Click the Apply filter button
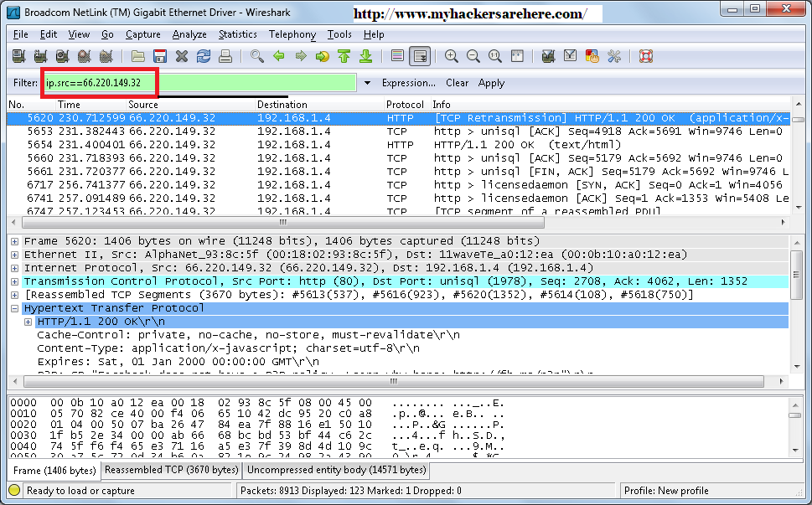 [x=491, y=83]
